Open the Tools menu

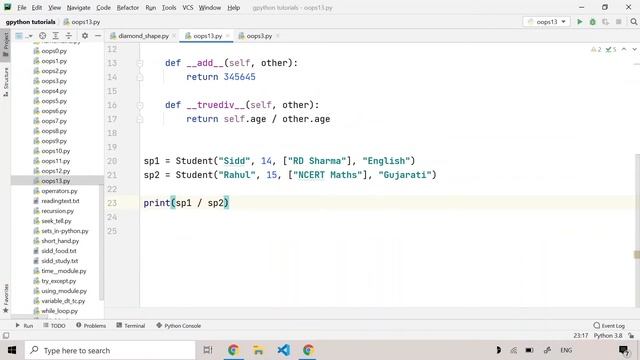(x=169, y=8)
